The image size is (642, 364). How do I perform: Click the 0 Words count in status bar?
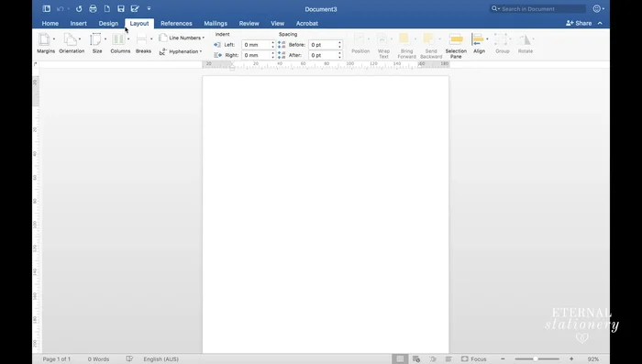click(98, 359)
